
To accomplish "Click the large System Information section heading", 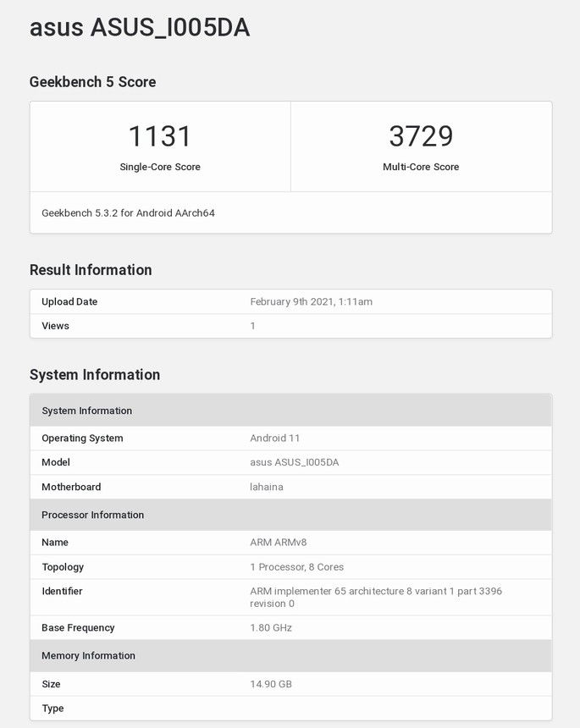I will (x=95, y=375).
